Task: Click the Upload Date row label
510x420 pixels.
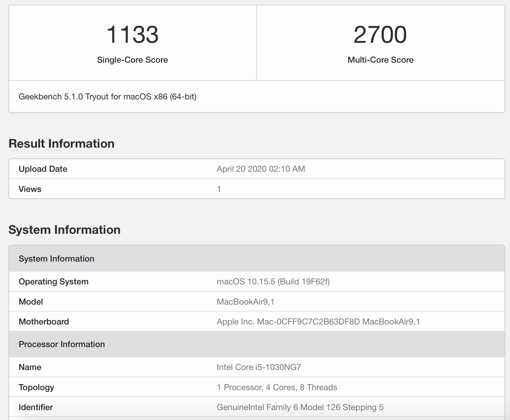Action: 43,169
